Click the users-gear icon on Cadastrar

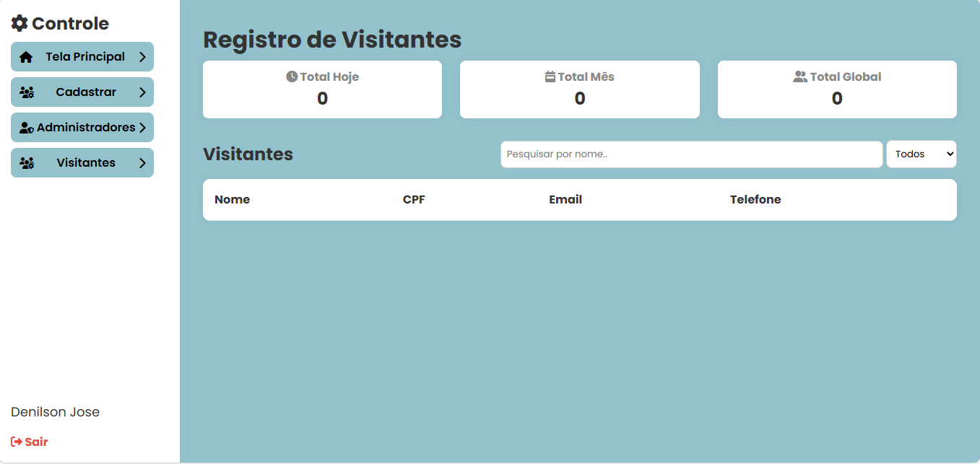point(27,92)
